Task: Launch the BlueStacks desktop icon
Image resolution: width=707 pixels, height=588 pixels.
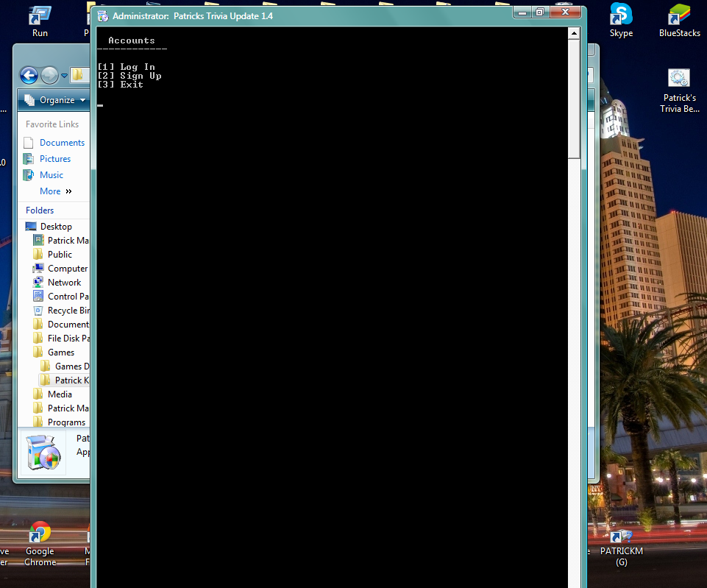Action: 680,21
